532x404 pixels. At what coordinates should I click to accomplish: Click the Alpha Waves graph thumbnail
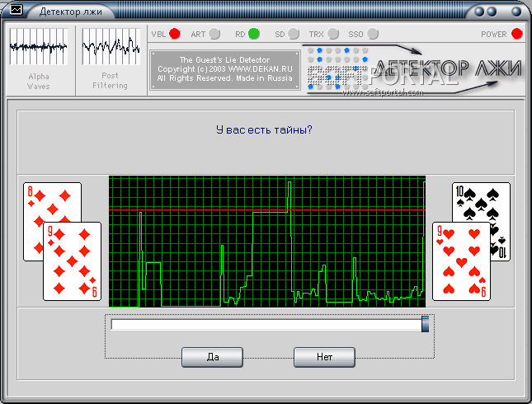click(38, 46)
